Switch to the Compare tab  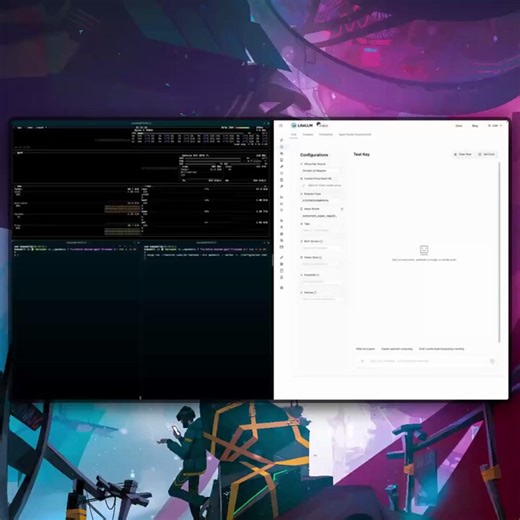(308, 135)
